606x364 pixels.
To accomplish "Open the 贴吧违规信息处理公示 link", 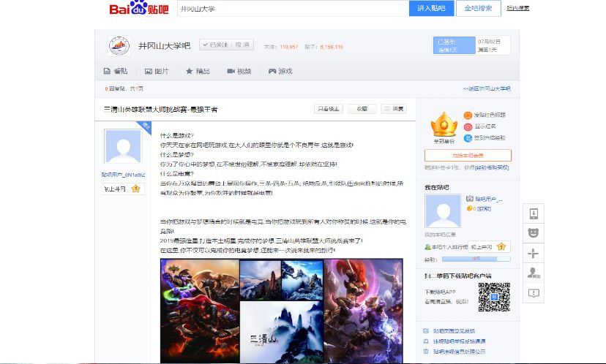I will coord(459,352).
